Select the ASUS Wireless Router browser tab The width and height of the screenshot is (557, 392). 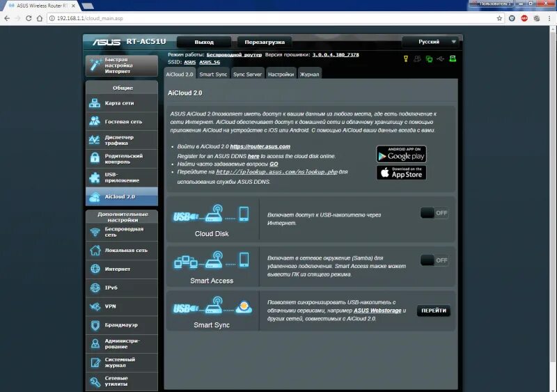pyautogui.click(x=42, y=6)
